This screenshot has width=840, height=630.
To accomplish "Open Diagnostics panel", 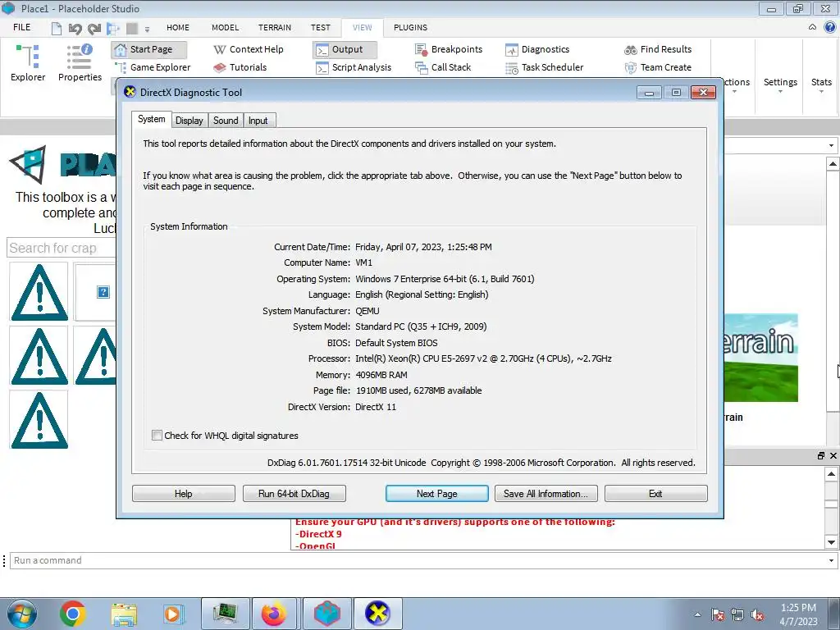I will pyautogui.click(x=537, y=49).
